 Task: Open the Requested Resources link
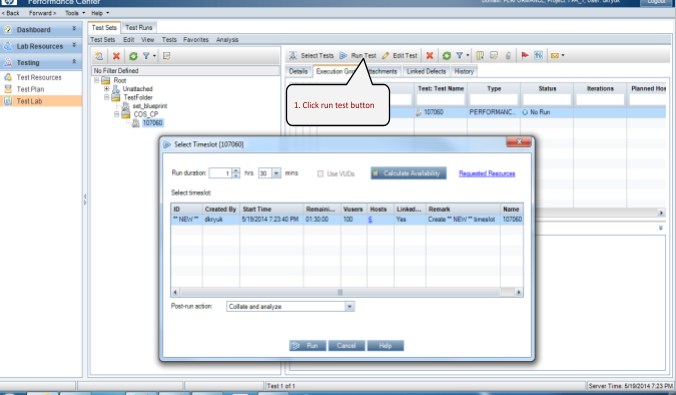pos(487,173)
